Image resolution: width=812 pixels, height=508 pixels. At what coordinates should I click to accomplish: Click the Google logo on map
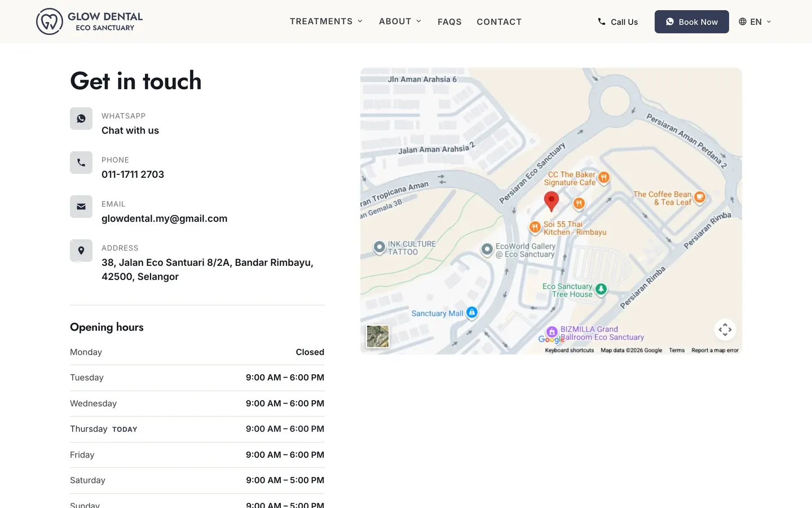(551, 339)
